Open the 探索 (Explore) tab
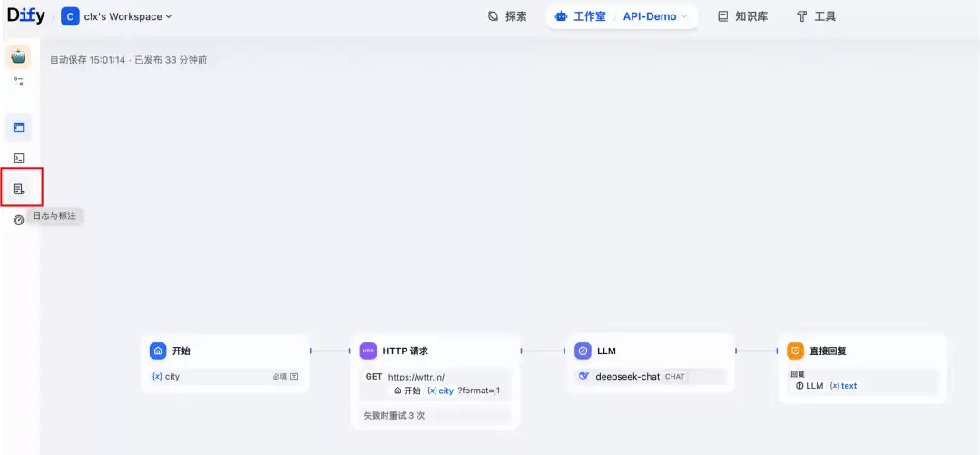 click(507, 17)
